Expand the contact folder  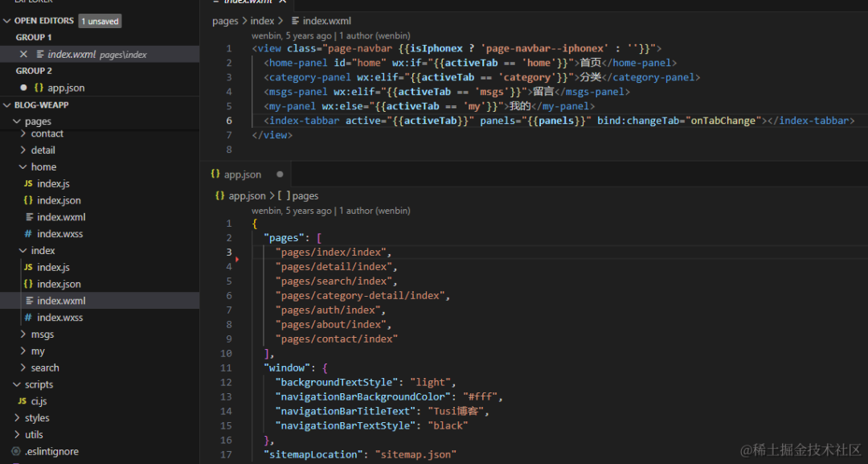tap(23, 133)
